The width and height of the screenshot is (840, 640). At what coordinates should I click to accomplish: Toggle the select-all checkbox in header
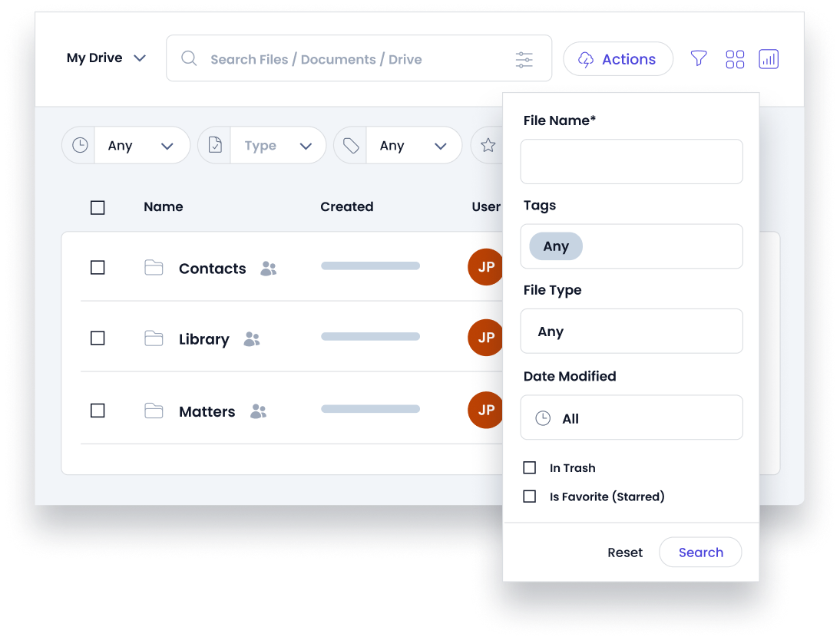[98, 207]
